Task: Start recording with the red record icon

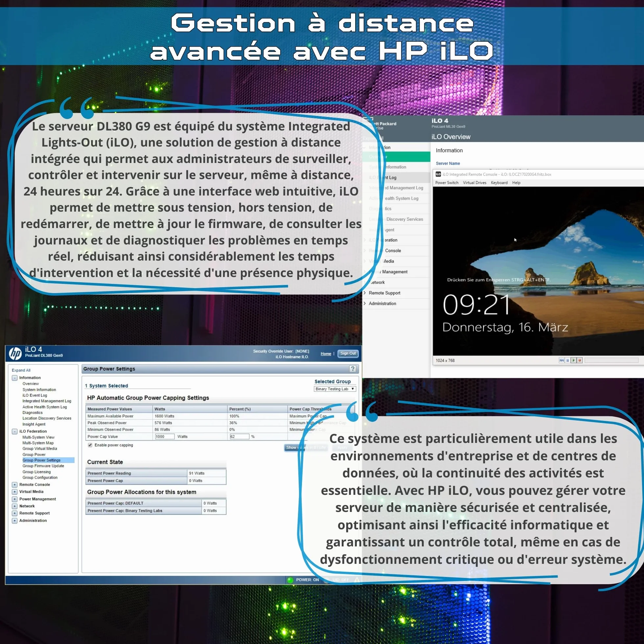Action: coord(580,360)
